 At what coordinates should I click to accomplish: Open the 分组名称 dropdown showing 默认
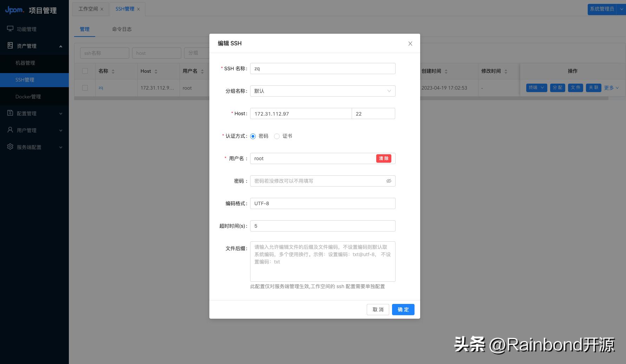[322, 91]
